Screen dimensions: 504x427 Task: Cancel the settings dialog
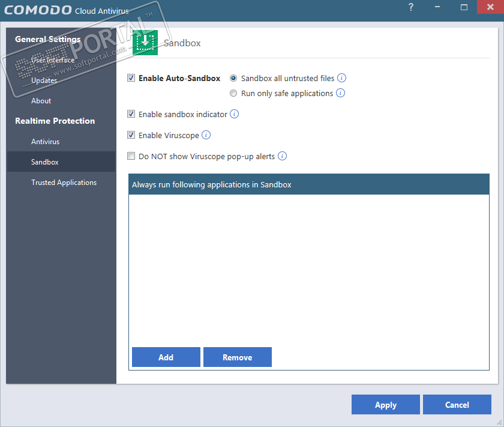pos(457,404)
